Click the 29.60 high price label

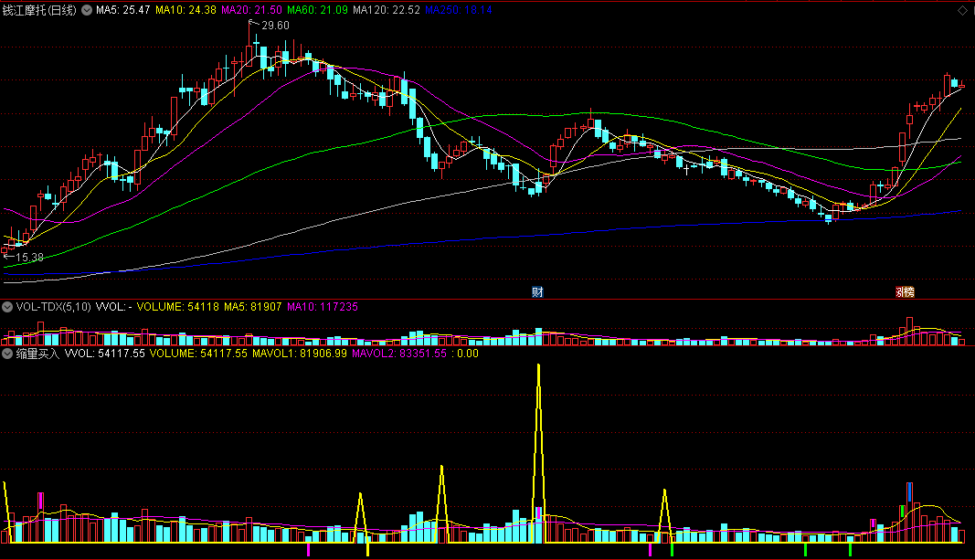point(275,26)
